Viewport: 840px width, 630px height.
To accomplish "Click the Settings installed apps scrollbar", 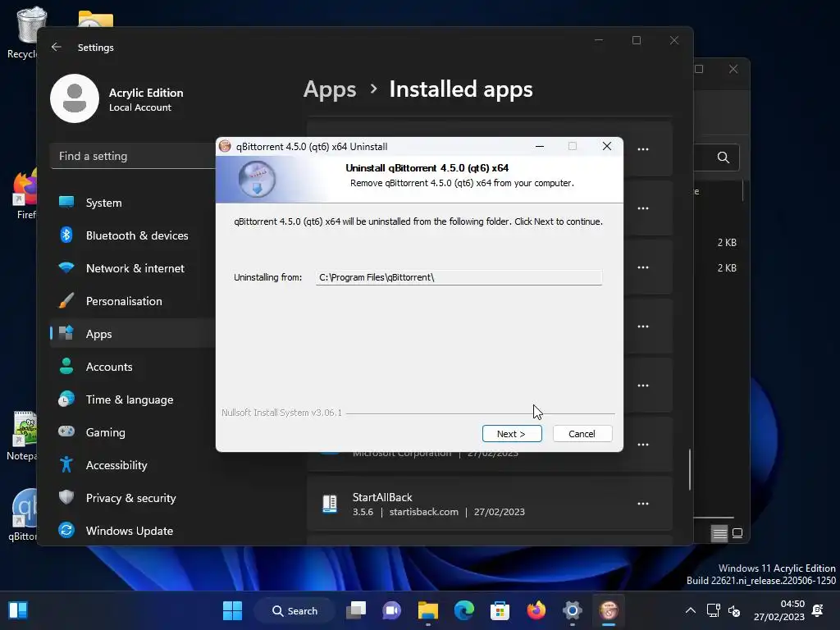I will point(689,469).
